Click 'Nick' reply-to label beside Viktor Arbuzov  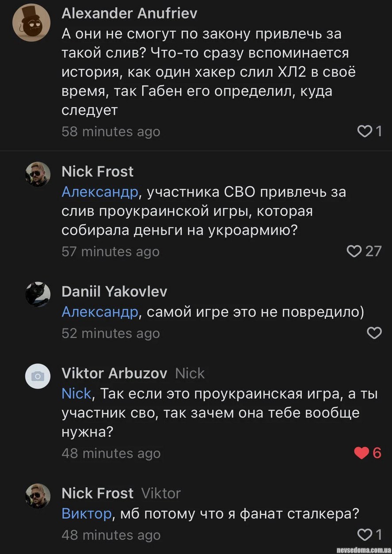190,373
